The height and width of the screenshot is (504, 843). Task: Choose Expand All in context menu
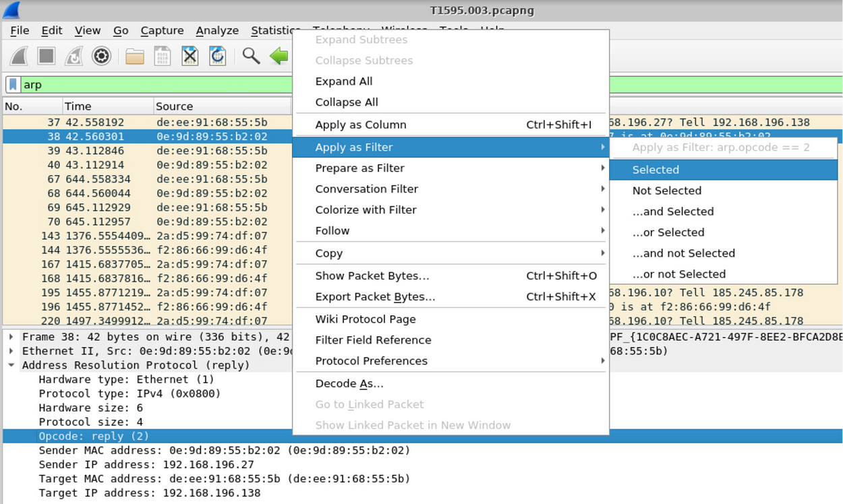pos(450,82)
